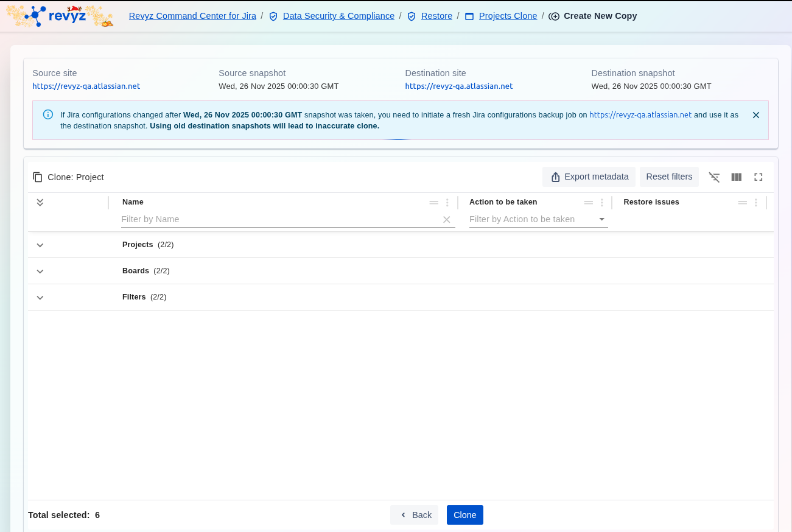792x532 pixels.
Task: Go to Data Security & Compliance breadcrumb
Action: tap(338, 16)
